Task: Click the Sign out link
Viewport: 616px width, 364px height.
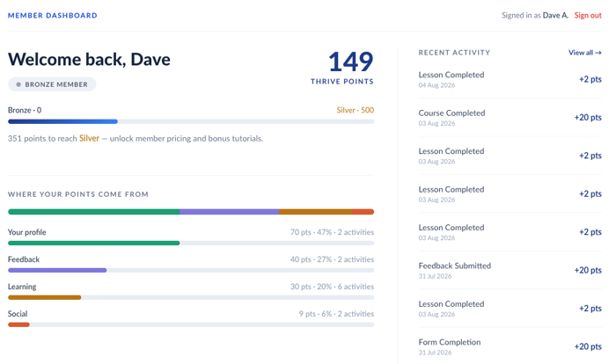Action: pyautogui.click(x=588, y=15)
